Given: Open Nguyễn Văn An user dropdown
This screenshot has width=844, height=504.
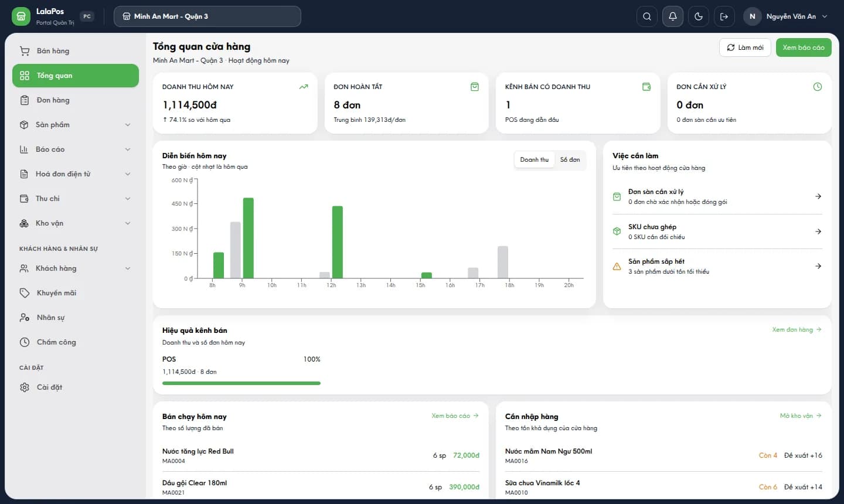Looking at the screenshot, I should 787,16.
